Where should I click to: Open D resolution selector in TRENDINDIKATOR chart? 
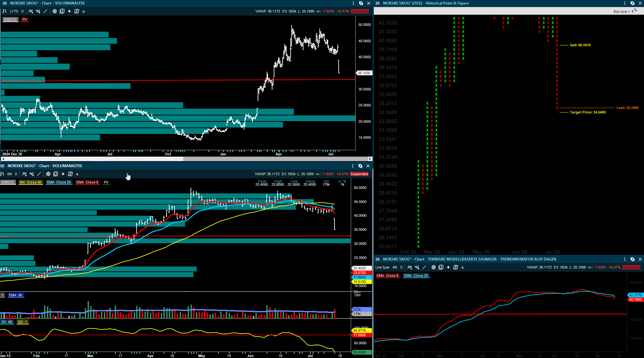[401, 267]
